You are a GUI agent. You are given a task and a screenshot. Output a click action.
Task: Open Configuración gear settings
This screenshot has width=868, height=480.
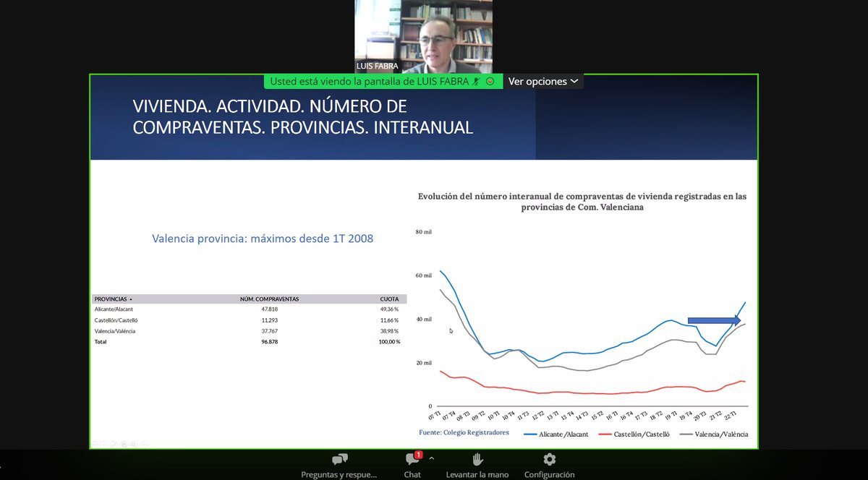[549, 466]
